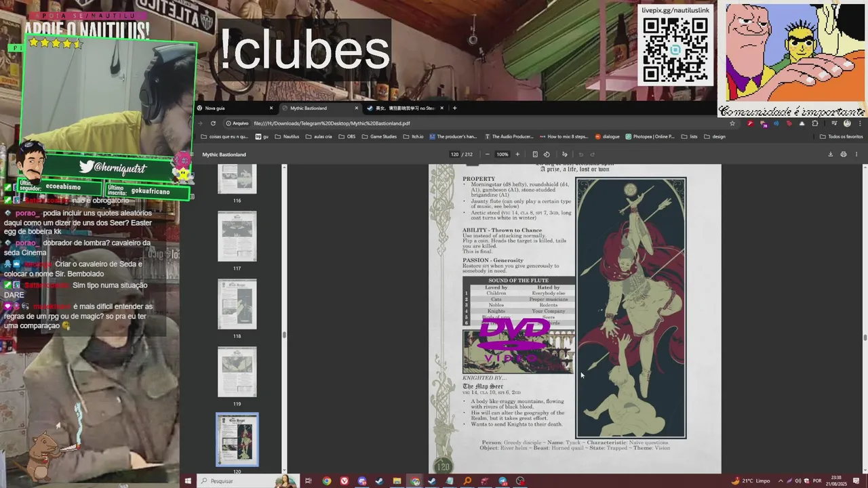Image resolution: width=868 pixels, height=488 pixels.
Task: Open the design bookmark folder
Action: [715, 136]
